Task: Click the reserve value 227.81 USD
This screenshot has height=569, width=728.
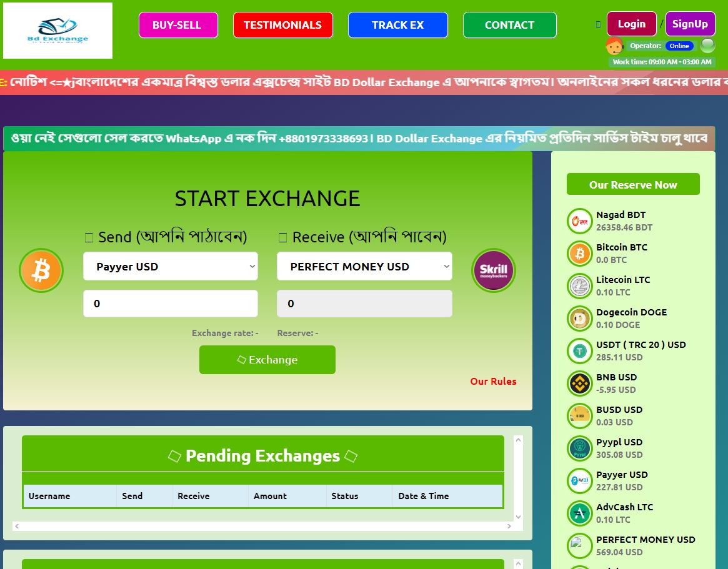Action: (x=619, y=487)
